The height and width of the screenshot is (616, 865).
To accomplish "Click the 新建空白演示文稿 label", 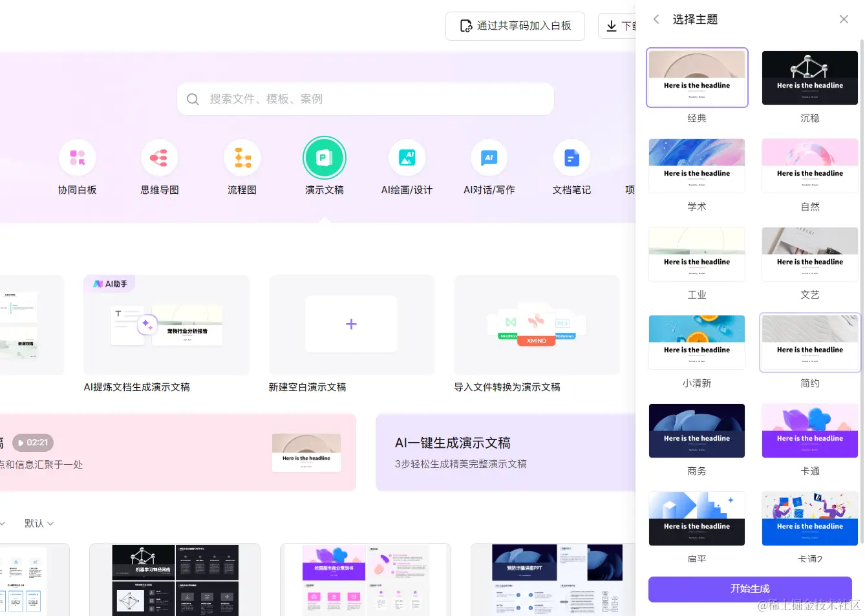I will (308, 387).
